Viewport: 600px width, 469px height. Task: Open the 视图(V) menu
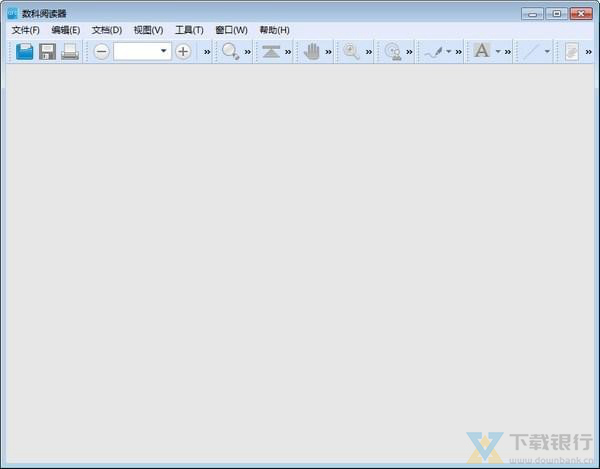coord(148,30)
